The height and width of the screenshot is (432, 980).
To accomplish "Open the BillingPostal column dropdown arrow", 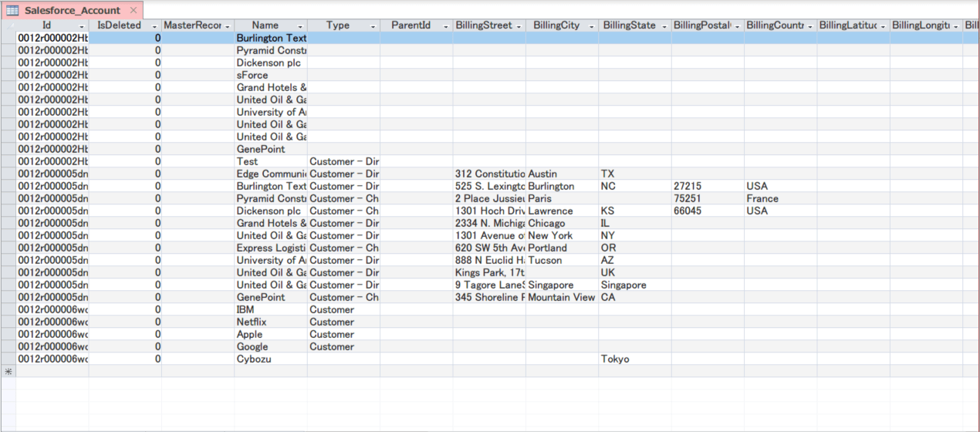I will [x=738, y=26].
